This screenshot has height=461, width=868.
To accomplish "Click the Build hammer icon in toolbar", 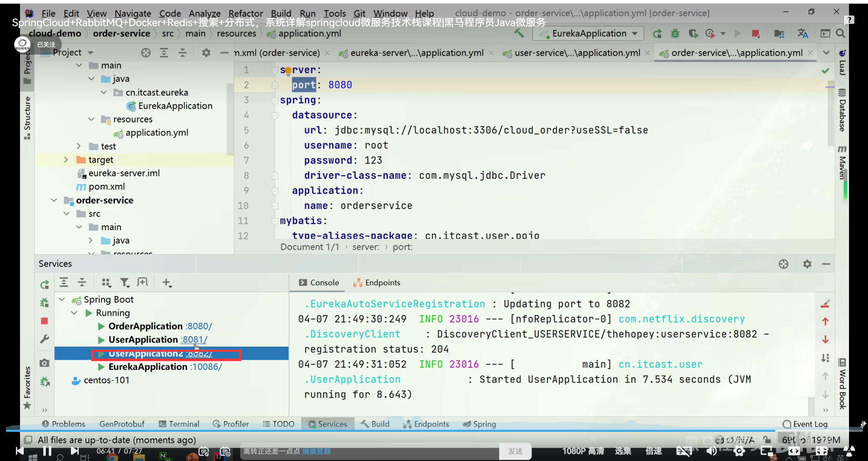I will [519, 33].
